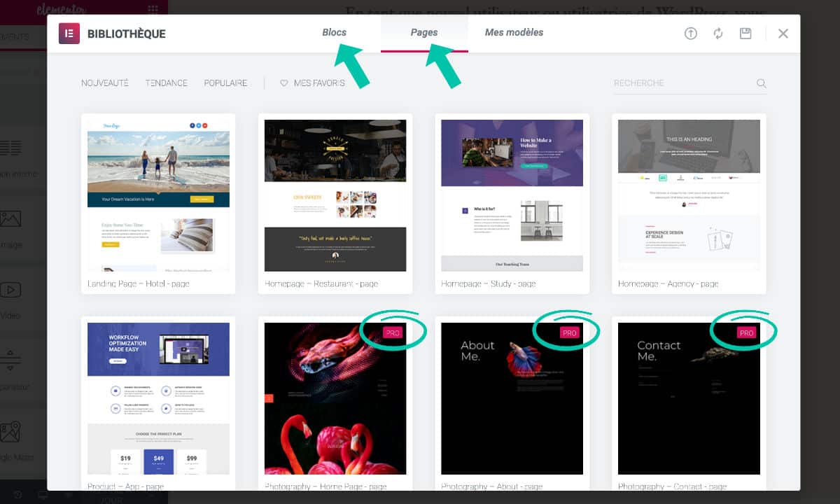This screenshot has width=840, height=504.
Task: Focus the Recherche search field
Action: click(682, 83)
